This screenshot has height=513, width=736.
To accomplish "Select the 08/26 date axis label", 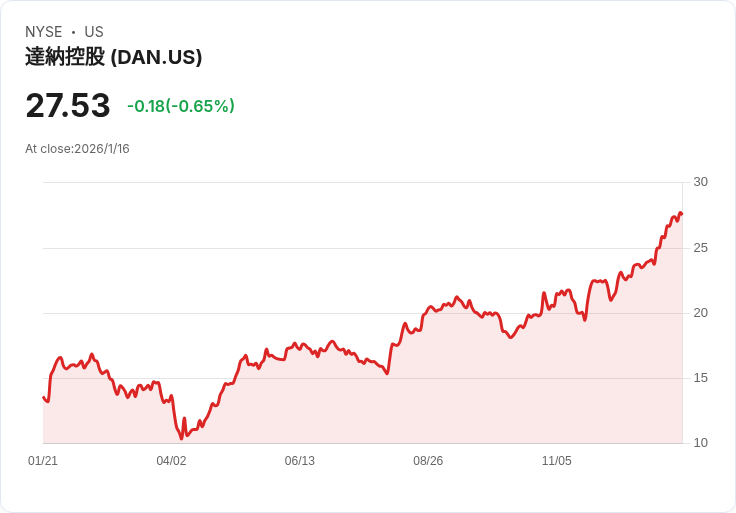I will click(x=428, y=461).
